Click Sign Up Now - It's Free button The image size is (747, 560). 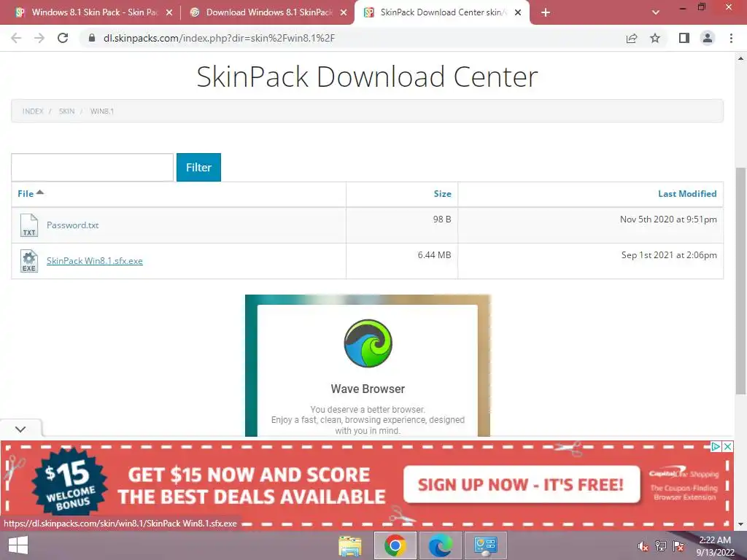(522, 484)
